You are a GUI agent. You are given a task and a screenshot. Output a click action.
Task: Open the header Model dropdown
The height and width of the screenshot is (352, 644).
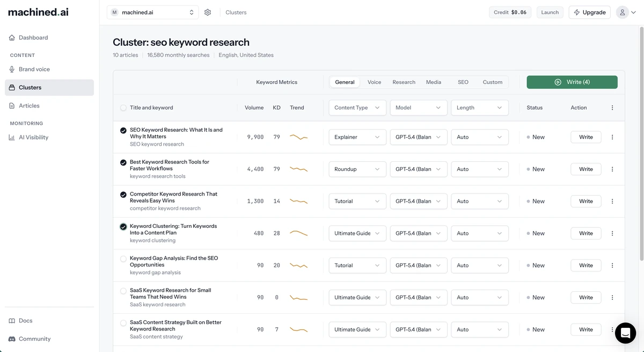(419, 107)
